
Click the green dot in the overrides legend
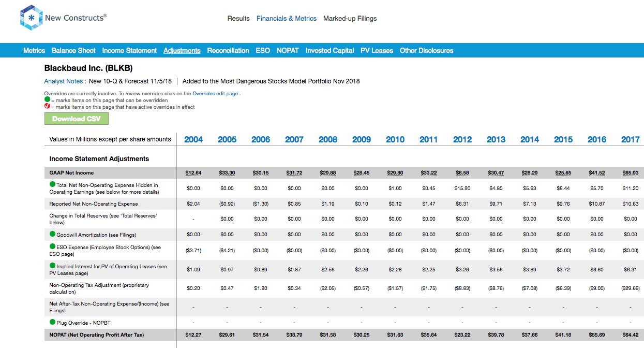pyautogui.click(x=47, y=99)
